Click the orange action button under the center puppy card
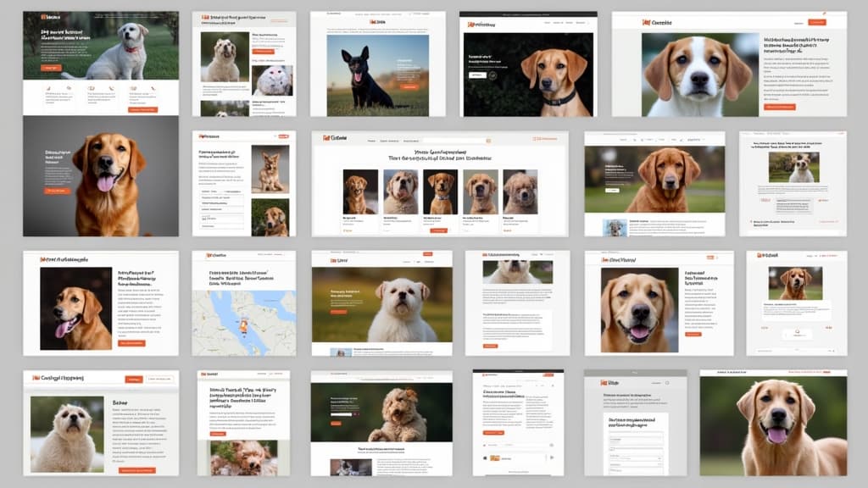Viewport: 868px width, 488px height. (438, 230)
